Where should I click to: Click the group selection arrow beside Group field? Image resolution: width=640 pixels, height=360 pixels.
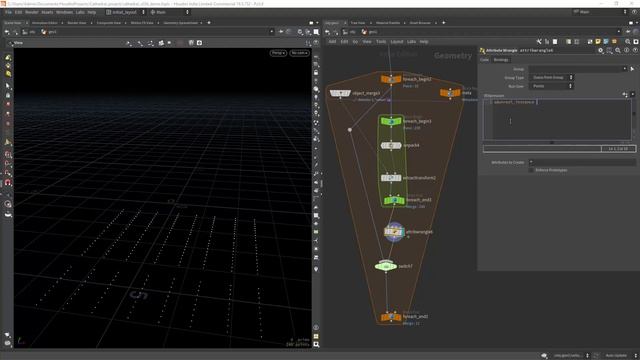(x=632, y=69)
